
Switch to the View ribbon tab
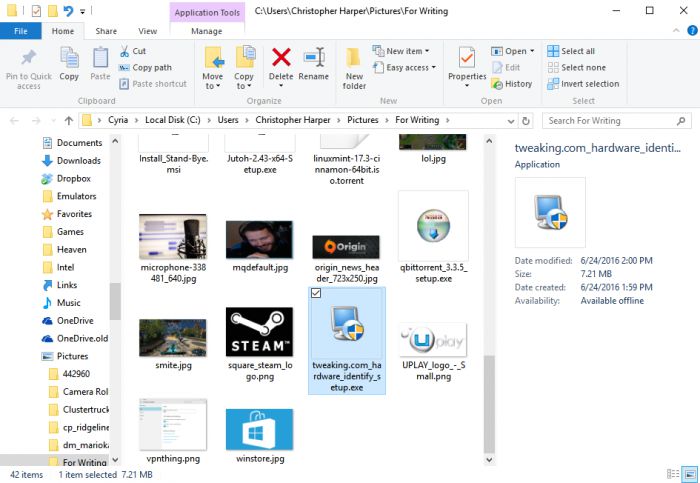(147, 31)
